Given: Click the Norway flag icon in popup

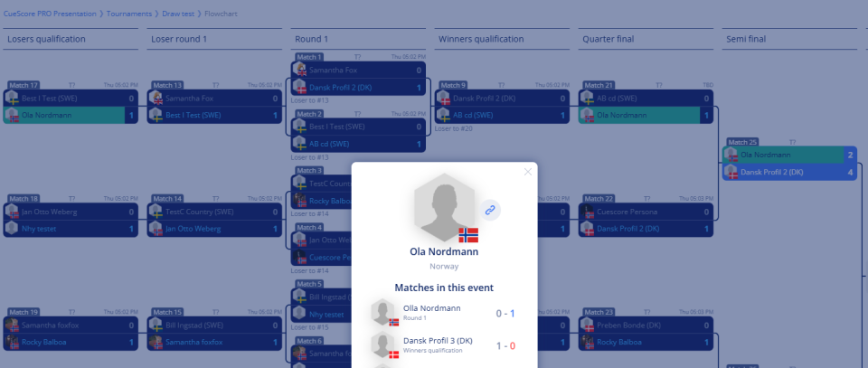Looking at the screenshot, I should (468, 235).
